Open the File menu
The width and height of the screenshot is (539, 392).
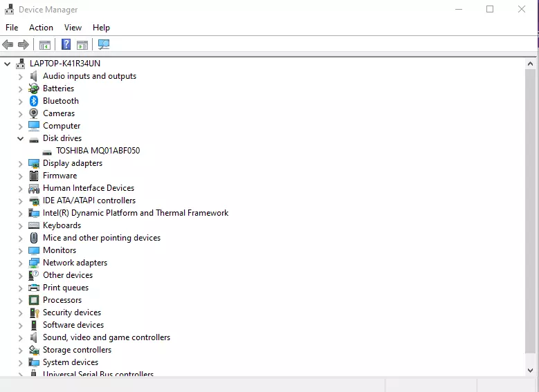(x=12, y=28)
